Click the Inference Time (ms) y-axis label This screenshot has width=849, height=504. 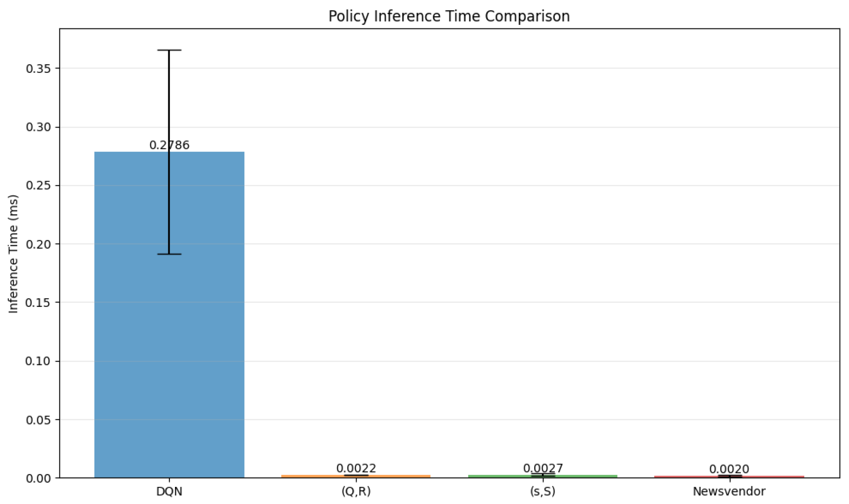coord(13,254)
